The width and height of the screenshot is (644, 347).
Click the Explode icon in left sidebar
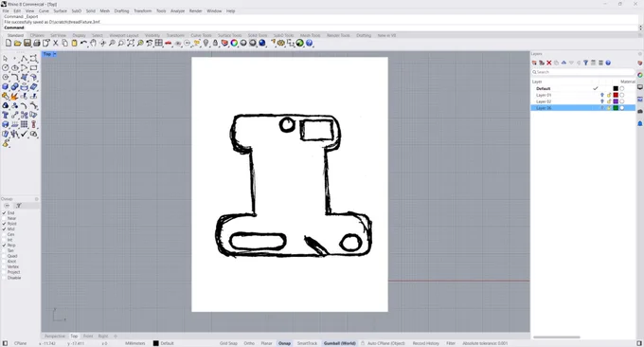(x=15, y=96)
